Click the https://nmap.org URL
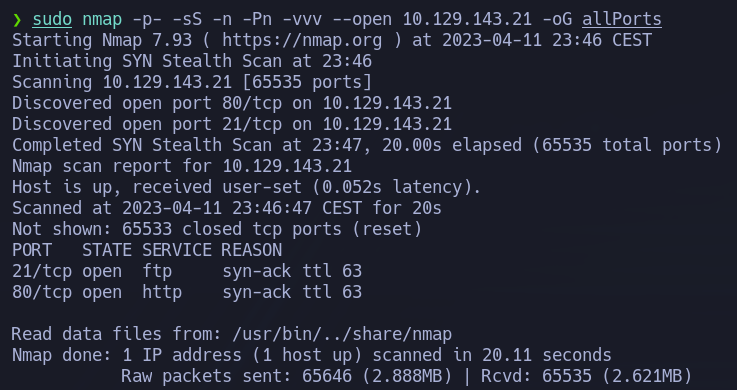The width and height of the screenshot is (737, 390). 302,40
